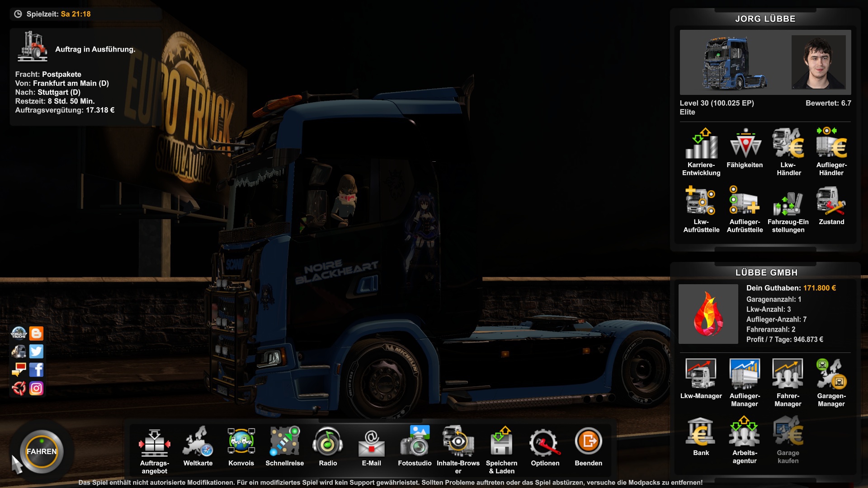
Task: Click the silver truck website icon
Action: [19, 352]
